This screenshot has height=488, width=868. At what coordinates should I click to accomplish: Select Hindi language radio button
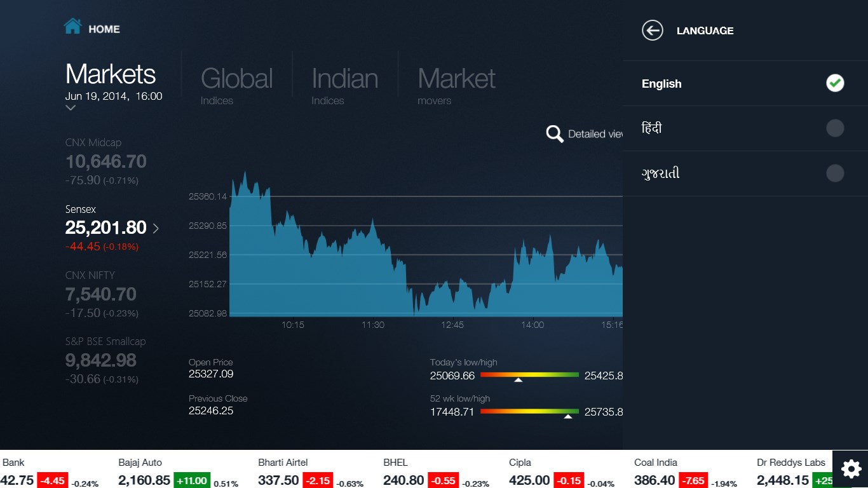(x=835, y=128)
